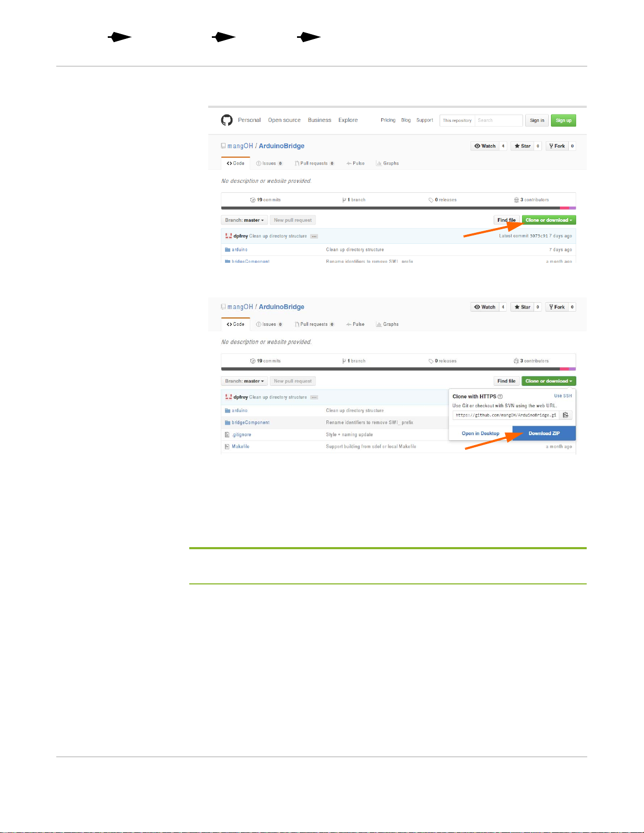Image resolution: width=644 pixels, height=833 pixels.
Task: Click the Sign in button
Action: tap(537, 120)
